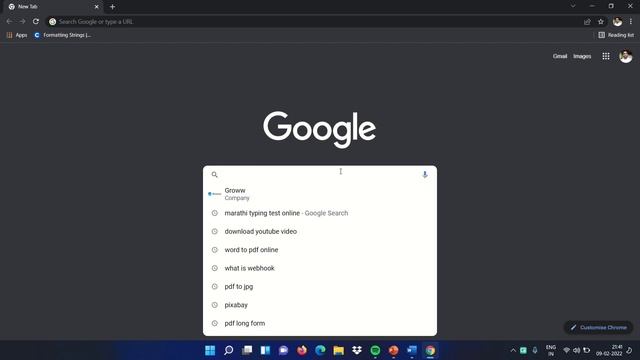The height and width of the screenshot is (360, 640).
Task: Open Gmail link
Action: (560, 56)
